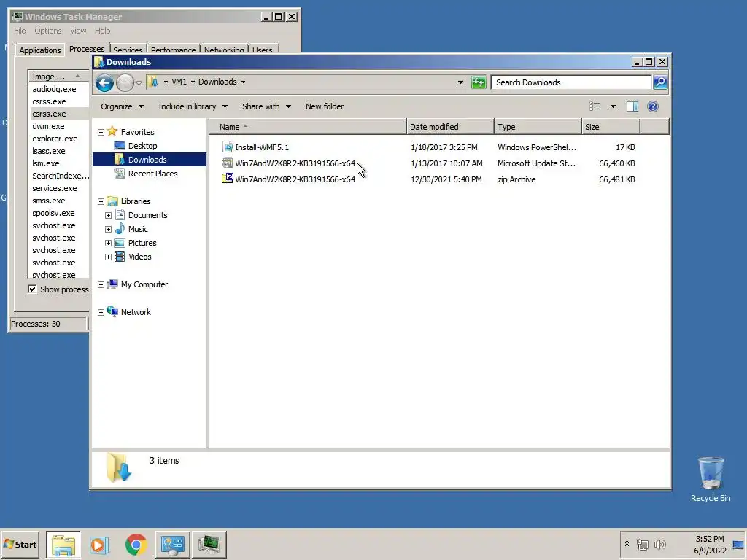Sort by the Name column header
This screenshot has height=560, width=747.
coord(308,127)
